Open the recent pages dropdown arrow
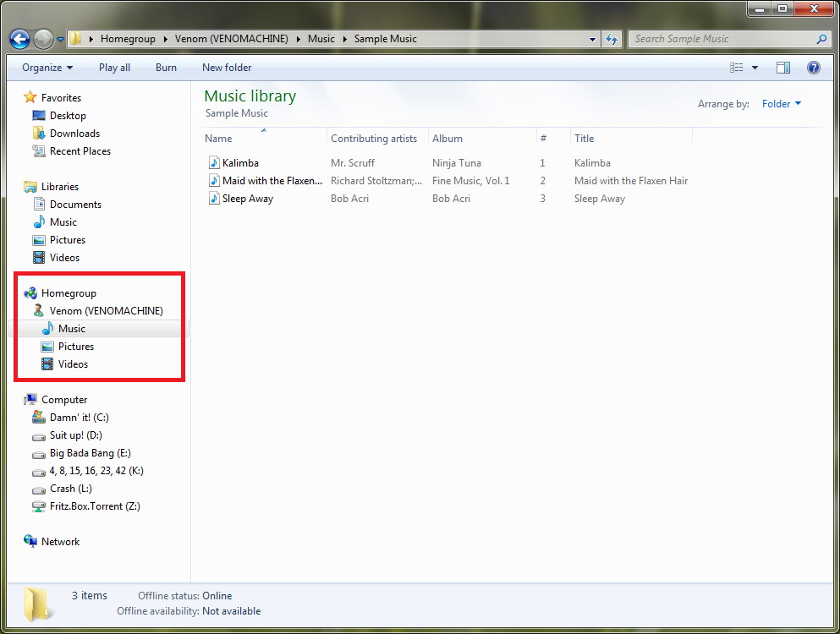 point(60,40)
